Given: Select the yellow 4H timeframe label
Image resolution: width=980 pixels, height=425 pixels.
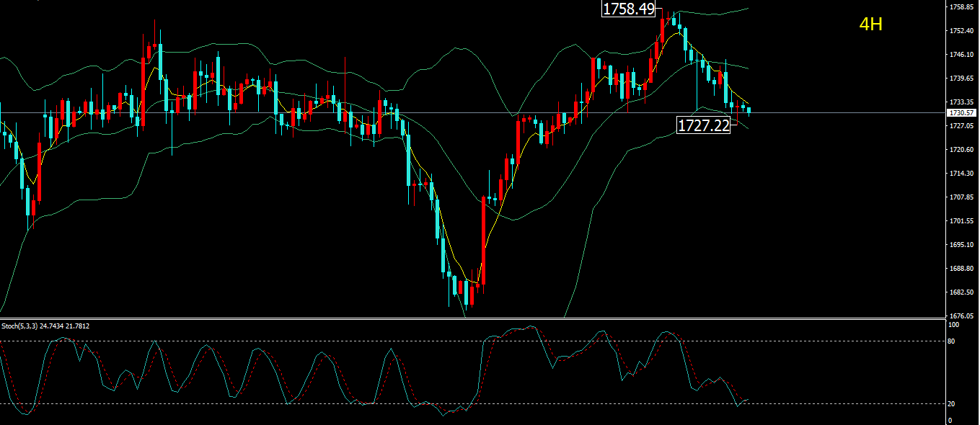Looking at the screenshot, I should pyautogui.click(x=871, y=24).
